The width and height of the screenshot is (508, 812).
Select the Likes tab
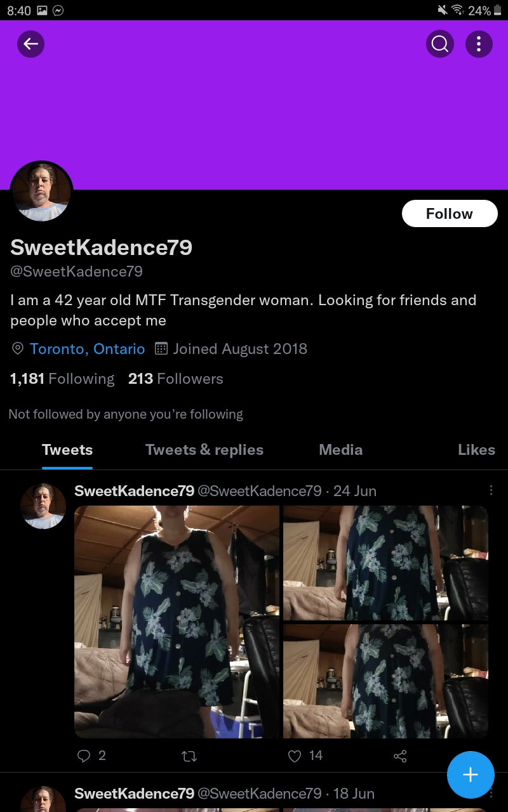point(476,450)
